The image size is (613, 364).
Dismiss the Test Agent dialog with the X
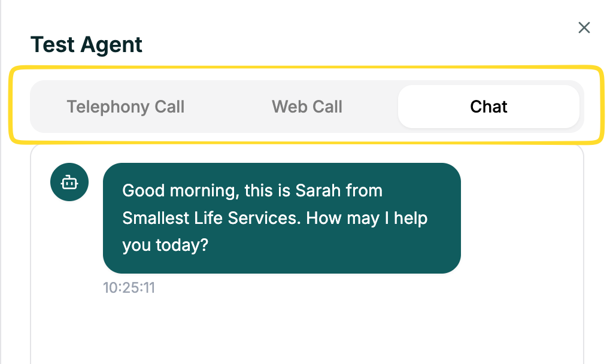584,28
